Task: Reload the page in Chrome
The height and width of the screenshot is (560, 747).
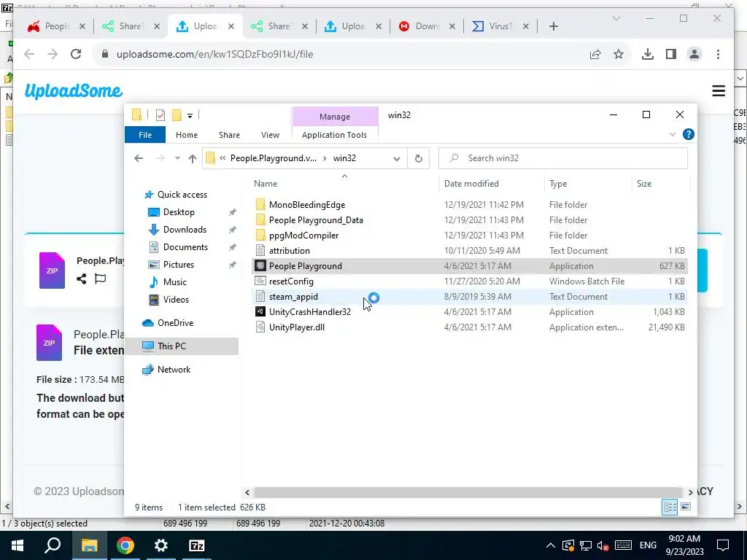Action: pos(76,54)
